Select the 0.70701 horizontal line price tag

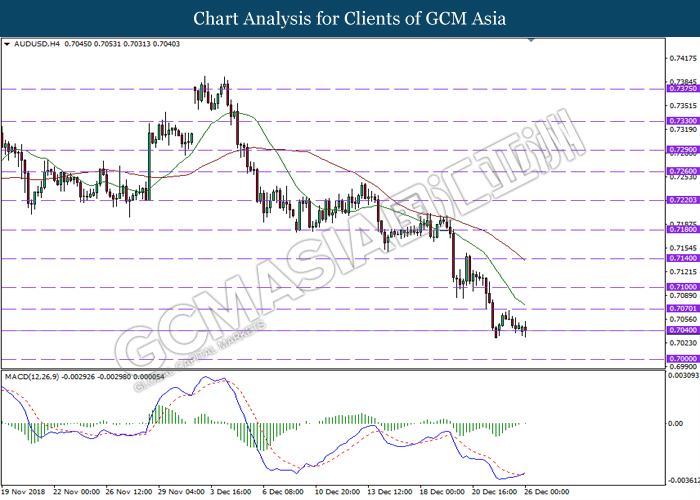(683, 308)
